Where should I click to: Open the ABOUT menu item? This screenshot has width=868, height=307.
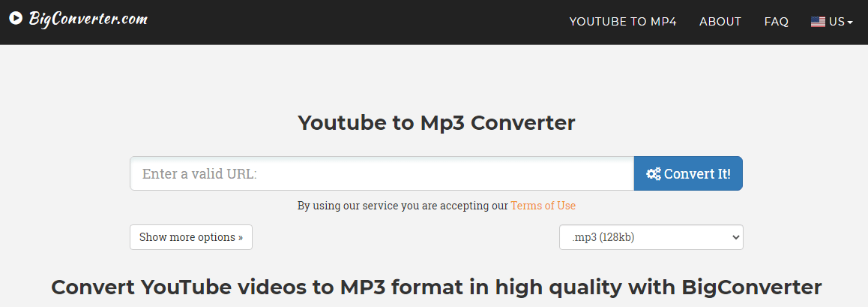click(x=720, y=22)
